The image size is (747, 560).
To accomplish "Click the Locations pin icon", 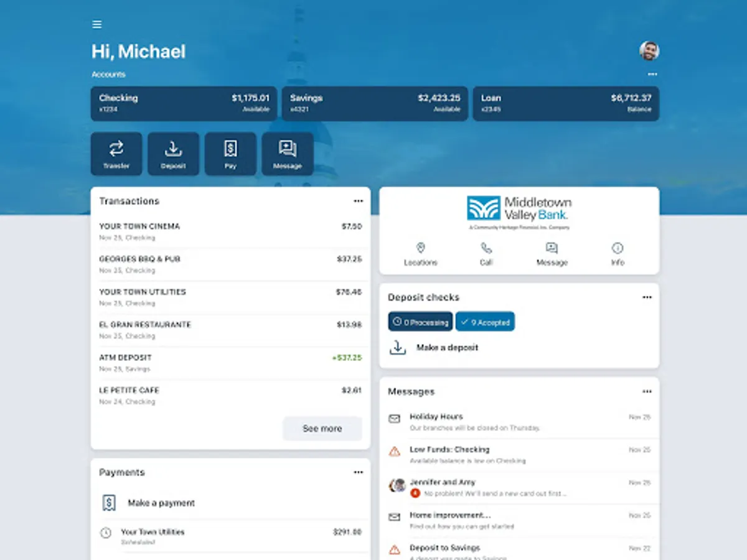I will [x=421, y=248].
